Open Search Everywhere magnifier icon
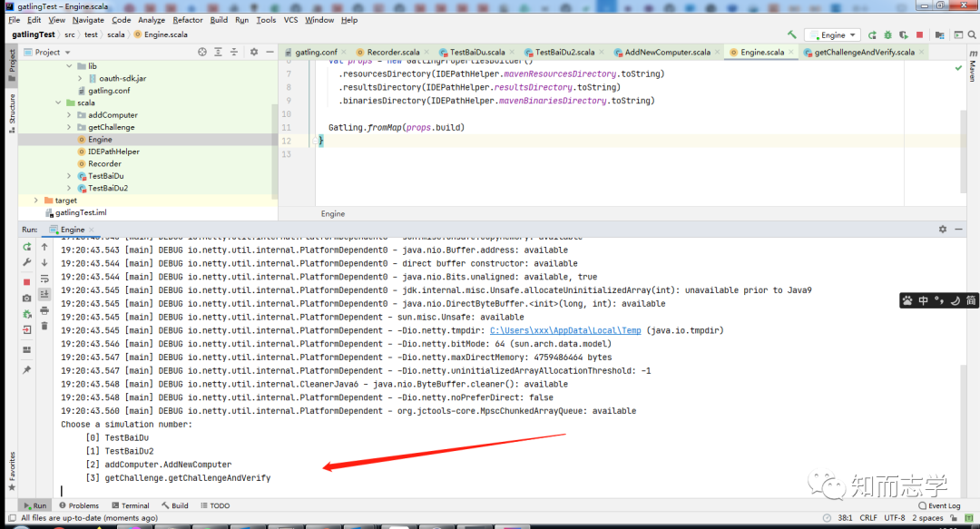 pos(972,35)
